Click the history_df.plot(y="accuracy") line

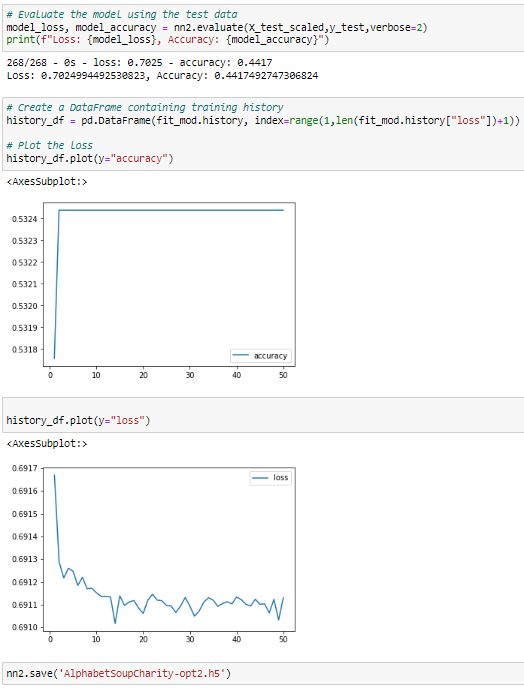[x=90, y=158]
